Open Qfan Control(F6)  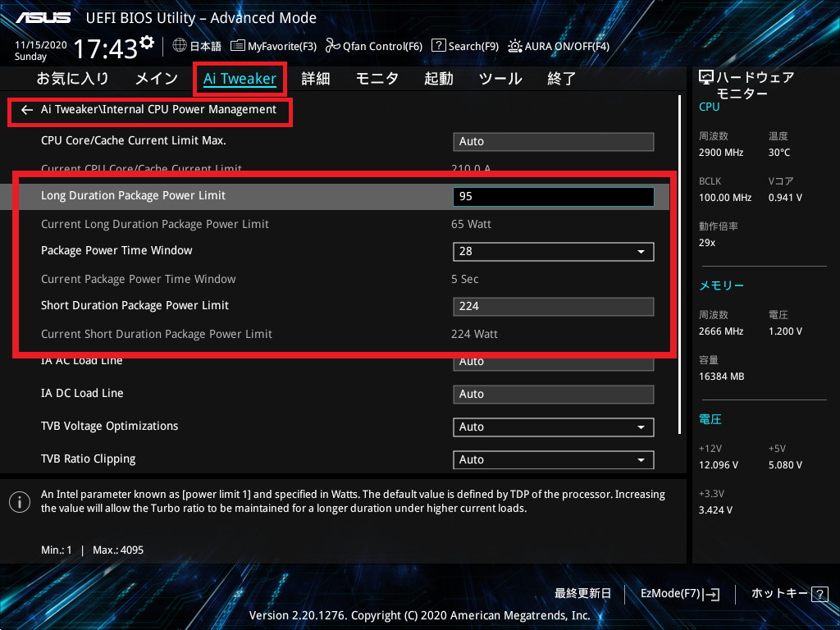(x=374, y=46)
